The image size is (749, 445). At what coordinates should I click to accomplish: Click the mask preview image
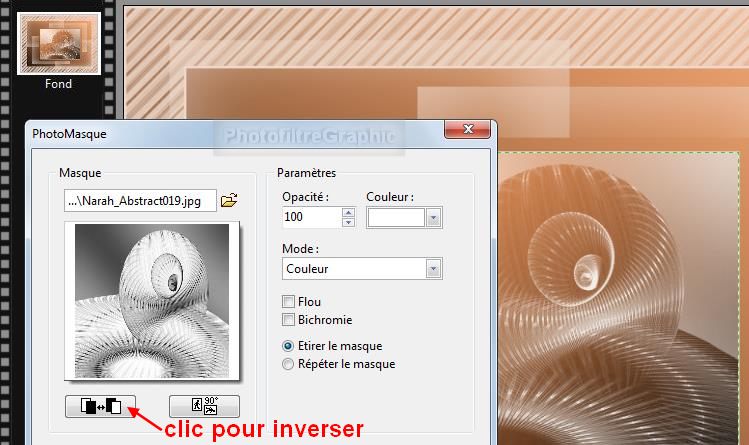[152, 301]
